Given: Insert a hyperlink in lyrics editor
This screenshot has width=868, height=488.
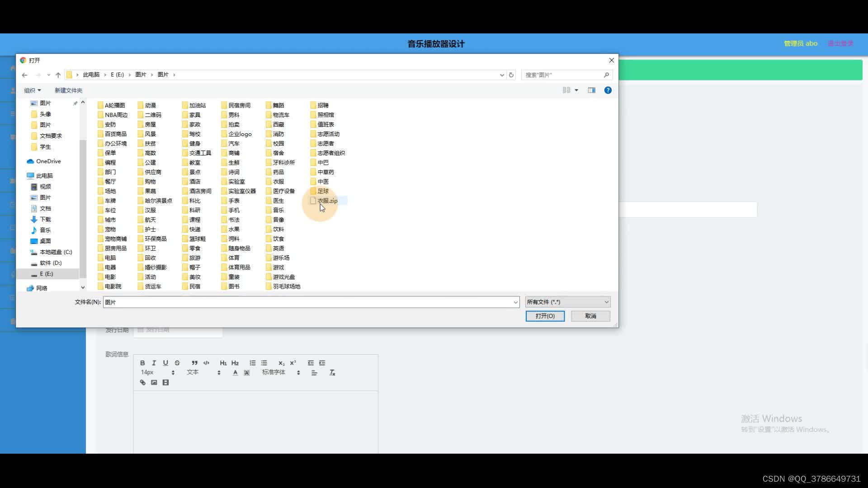Looking at the screenshot, I should pyautogui.click(x=142, y=383).
